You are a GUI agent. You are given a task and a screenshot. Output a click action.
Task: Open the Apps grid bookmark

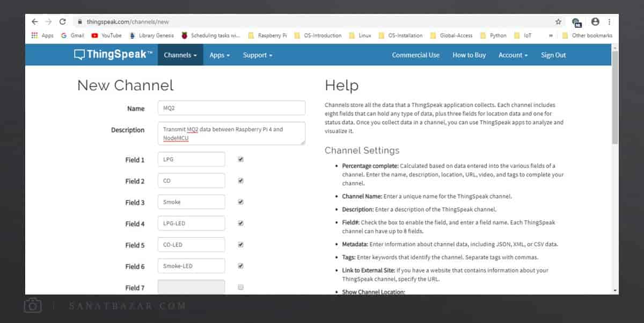(x=42, y=35)
